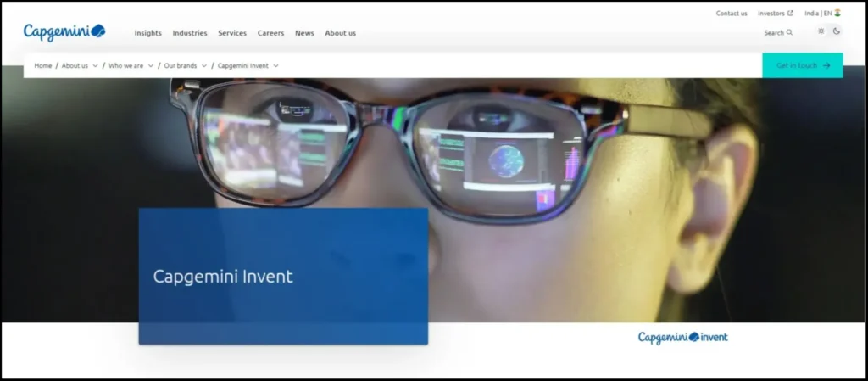
Task: Open the Services menu
Action: [x=232, y=33]
